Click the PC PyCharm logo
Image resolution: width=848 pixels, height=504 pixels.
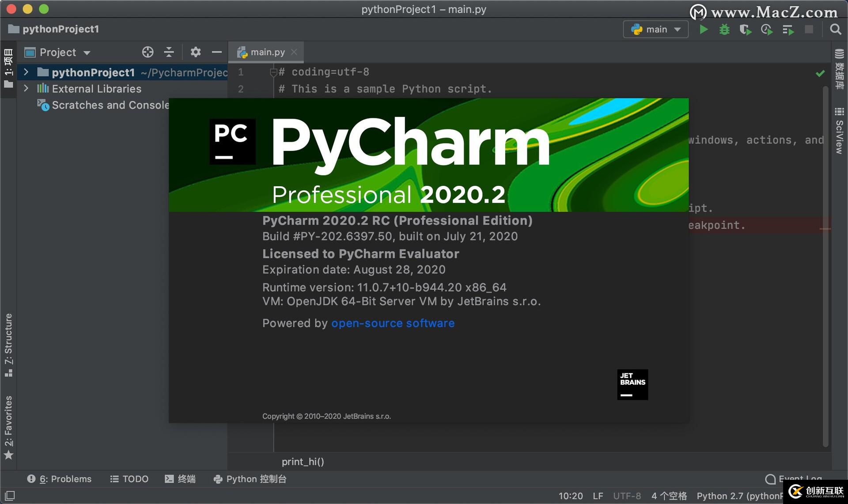232,141
